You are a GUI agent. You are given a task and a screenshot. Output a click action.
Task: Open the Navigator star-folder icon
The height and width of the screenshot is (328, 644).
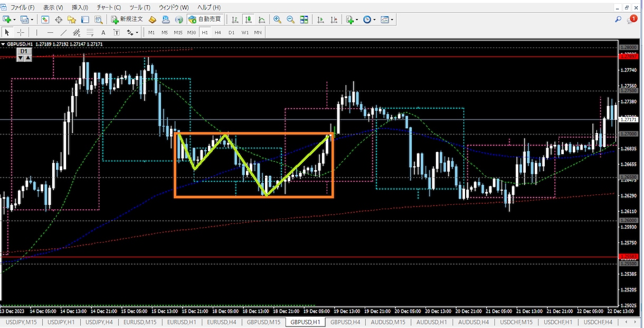click(72, 20)
